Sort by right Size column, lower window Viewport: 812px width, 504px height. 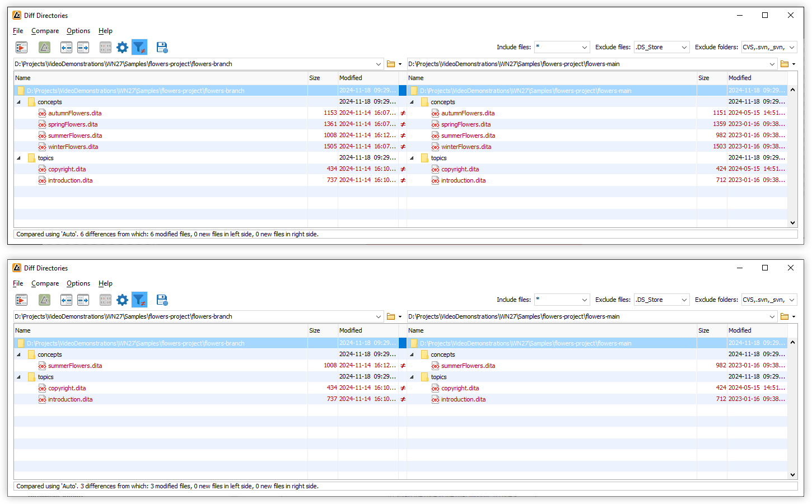tap(712, 330)
